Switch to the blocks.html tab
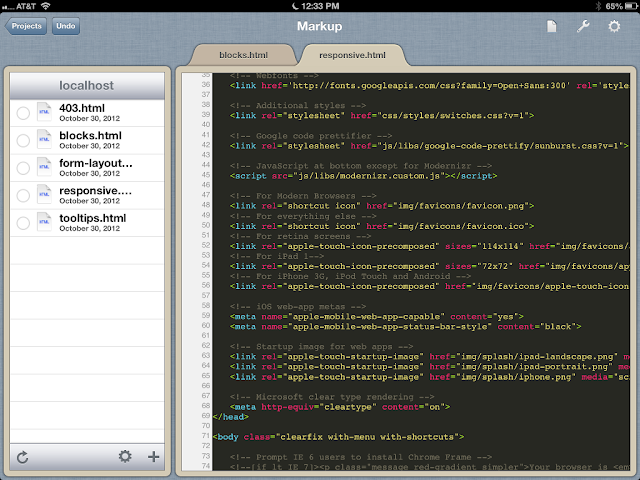640x480 pixels. click(x=243, y=55)
